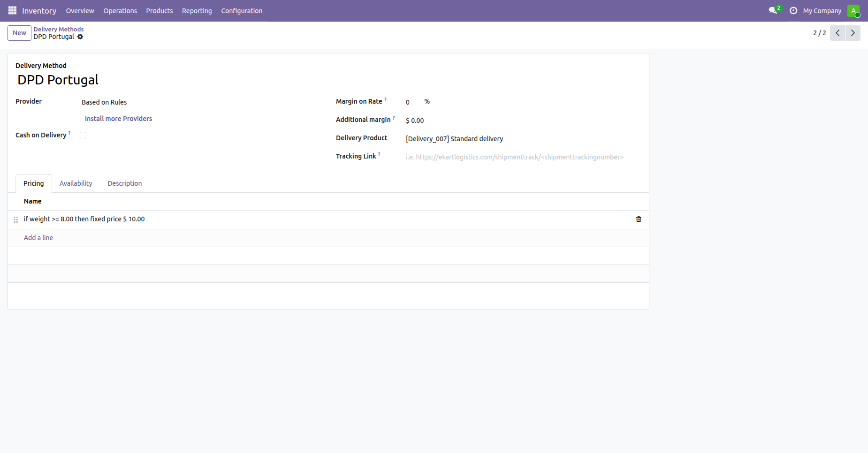
Task: Open the gear actions menu beside DPD Portugal
Action: 80,37
